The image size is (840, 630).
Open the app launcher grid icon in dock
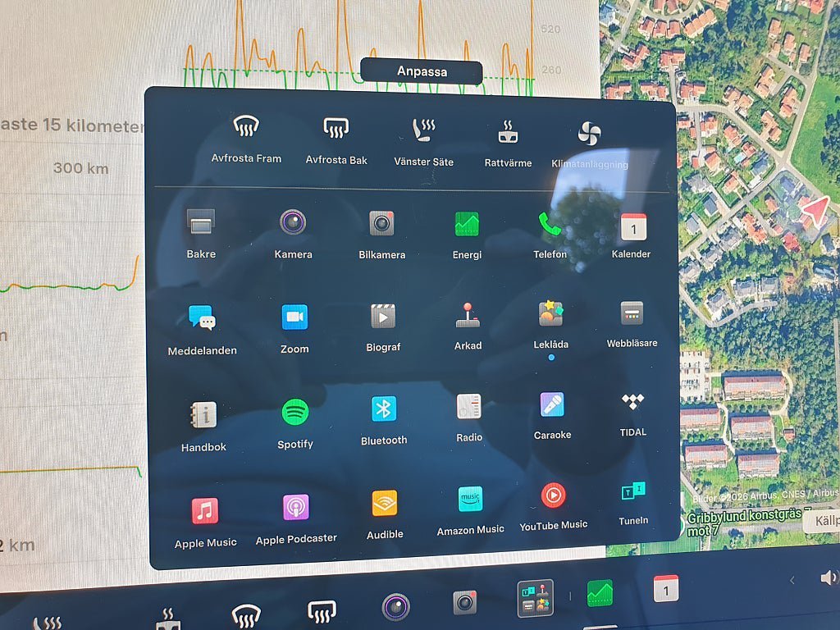536,597
